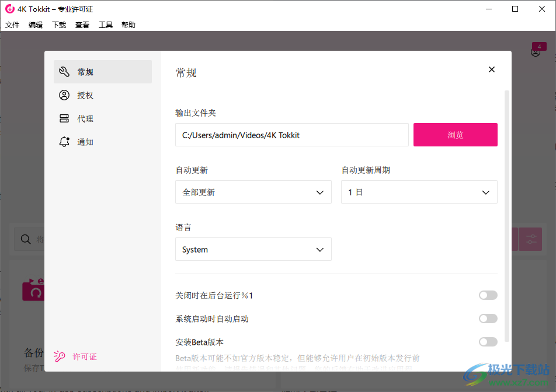The width and height of the screenshot is (556, 392).
Task: Switch to the 代理 settings tab label
Action: point(85,118)
